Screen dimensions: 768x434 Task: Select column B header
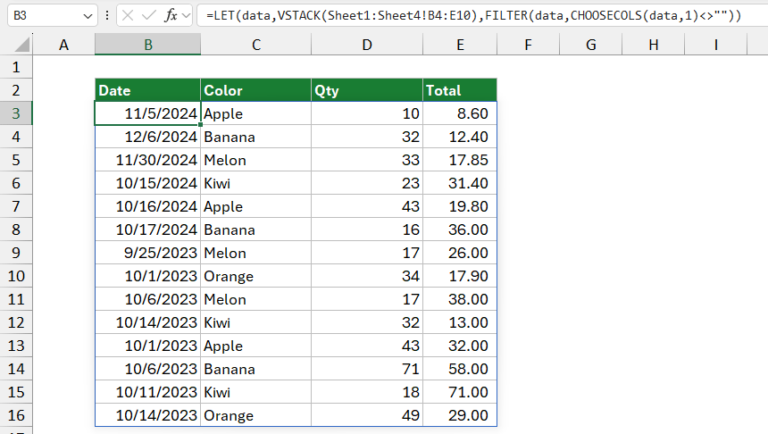pyautogui.click(x=148, y=45)
